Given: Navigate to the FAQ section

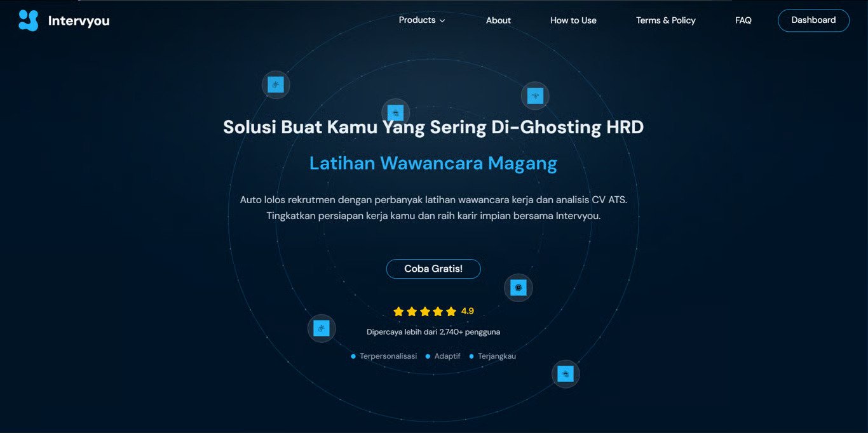Looking at the screenshot, I should (743, 20).
